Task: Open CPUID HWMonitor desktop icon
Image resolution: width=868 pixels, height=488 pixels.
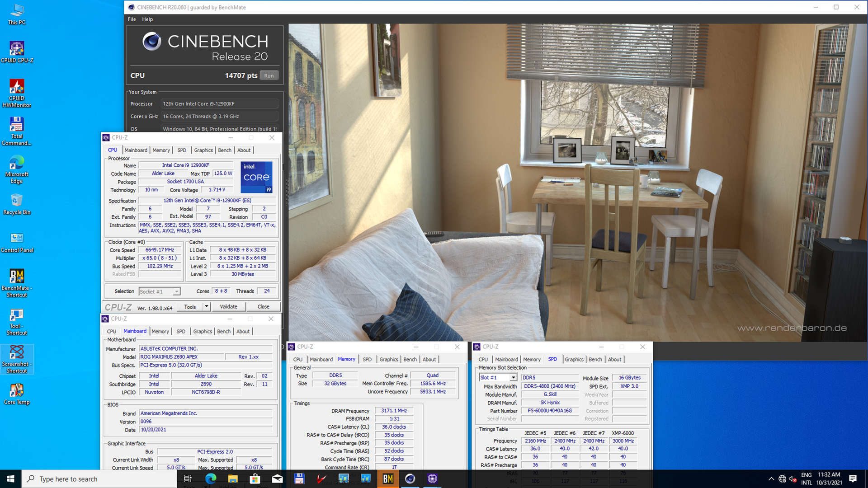Action: [x=17, y=94]
